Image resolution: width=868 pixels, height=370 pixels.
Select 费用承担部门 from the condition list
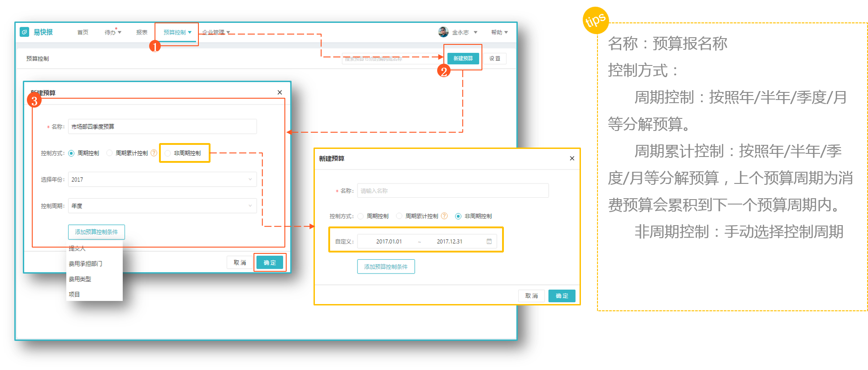86,264
